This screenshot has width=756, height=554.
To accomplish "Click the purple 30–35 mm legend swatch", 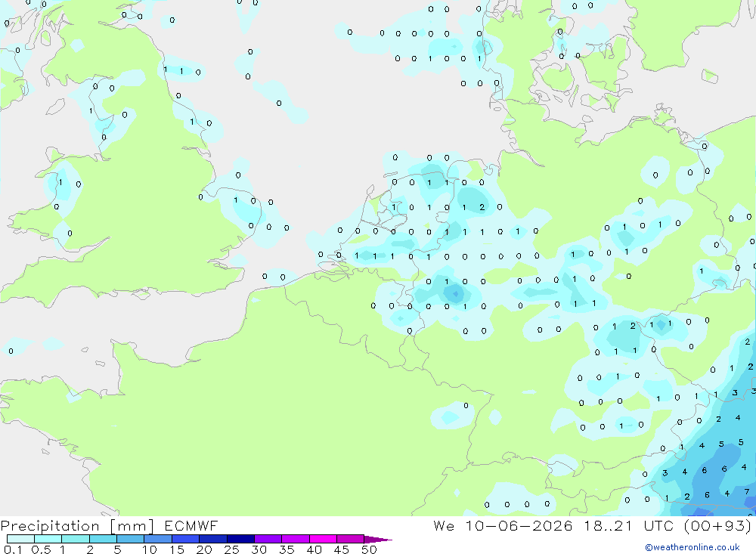I will point(268,539).
